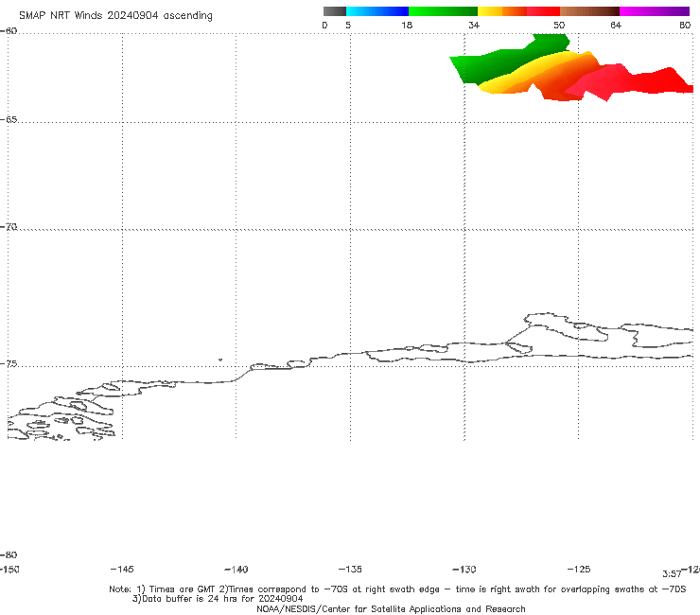Screen dimensions: 700x615
Task: Click the latitude label '-75'
Action: 9,363
